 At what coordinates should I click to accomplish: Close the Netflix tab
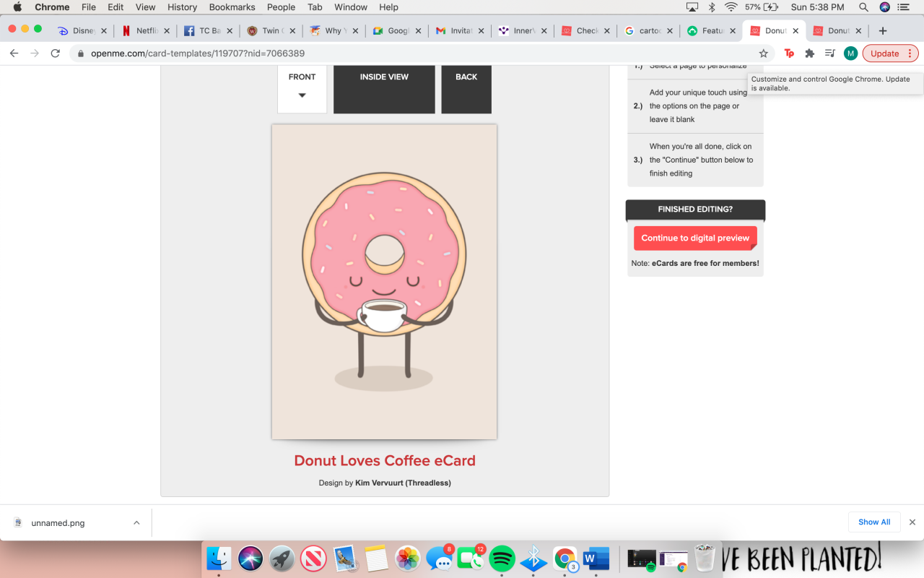[167, 31]
